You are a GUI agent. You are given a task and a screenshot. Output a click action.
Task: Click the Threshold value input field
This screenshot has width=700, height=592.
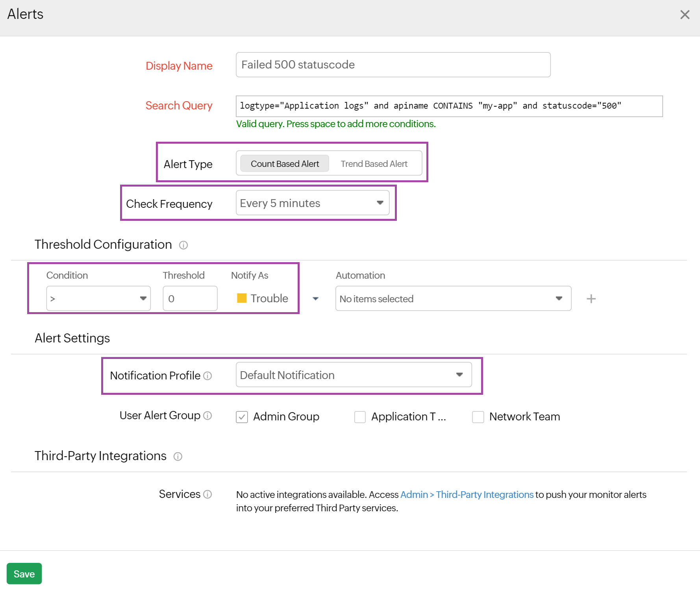pos(190,299)
